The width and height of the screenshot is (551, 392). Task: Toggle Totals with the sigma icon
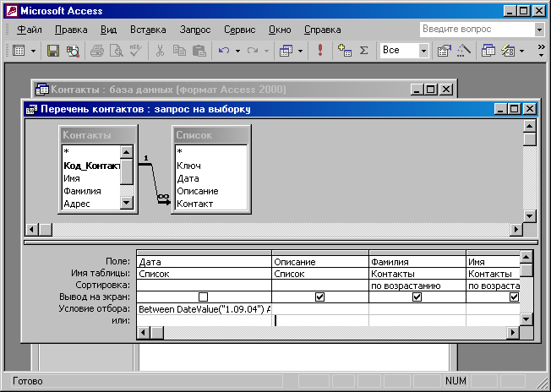[x=363, y=51]
